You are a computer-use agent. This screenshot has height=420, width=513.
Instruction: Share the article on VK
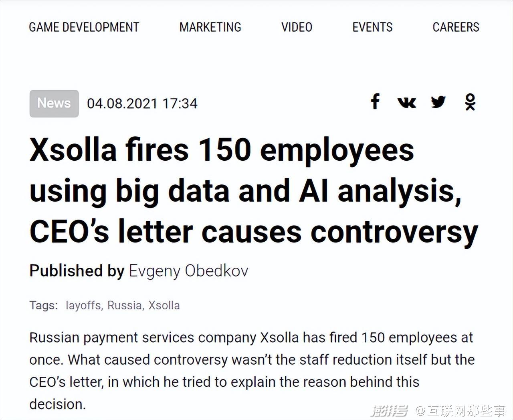406,102
